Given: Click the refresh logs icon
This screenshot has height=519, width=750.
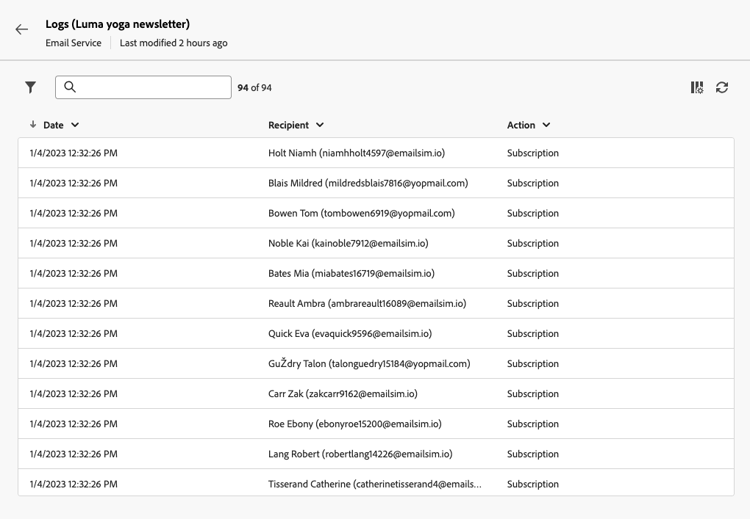Looking at the screenshot, I should [x=722, y=88].
